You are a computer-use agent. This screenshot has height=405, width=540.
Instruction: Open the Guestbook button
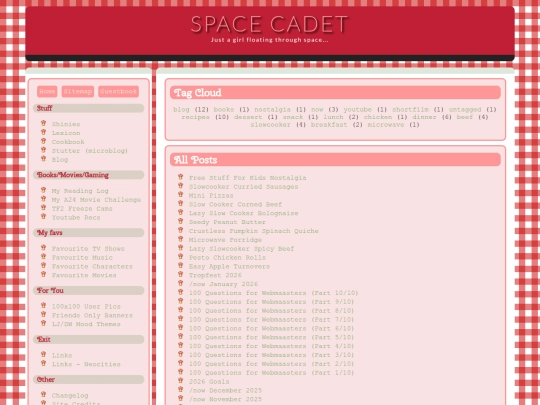point(118,91)
